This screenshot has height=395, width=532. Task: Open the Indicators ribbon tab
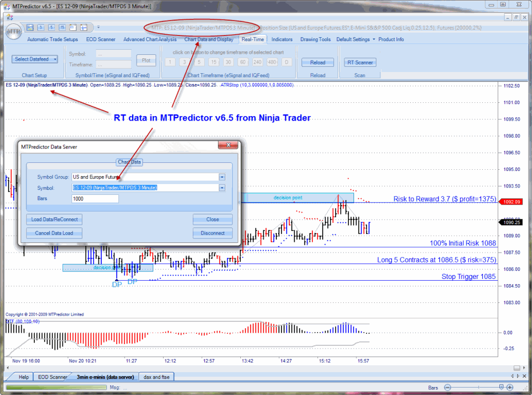tap(282, 39)
